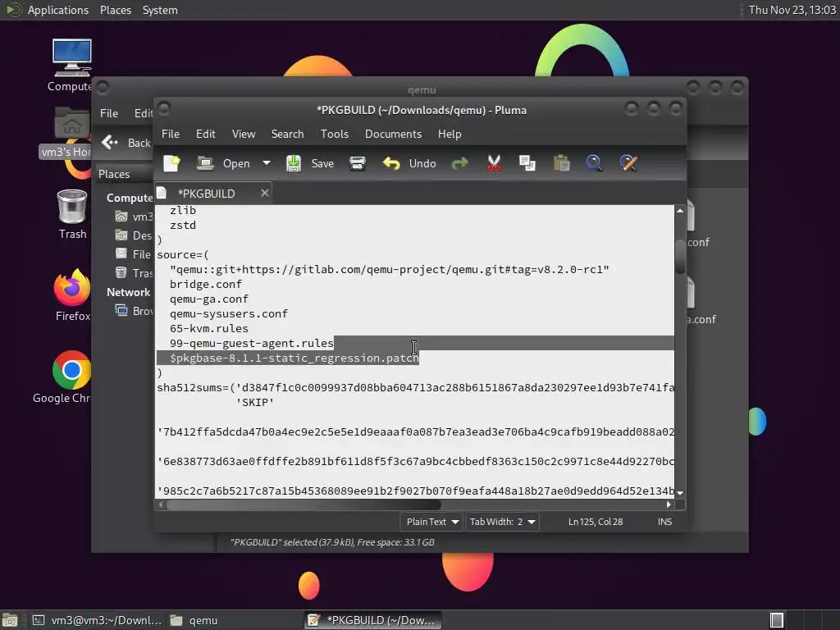The height and width of the screenshot is (630, 840).
Task: Click the vertical scrollbar handle in Pluma
Action: tap(680, 256)
